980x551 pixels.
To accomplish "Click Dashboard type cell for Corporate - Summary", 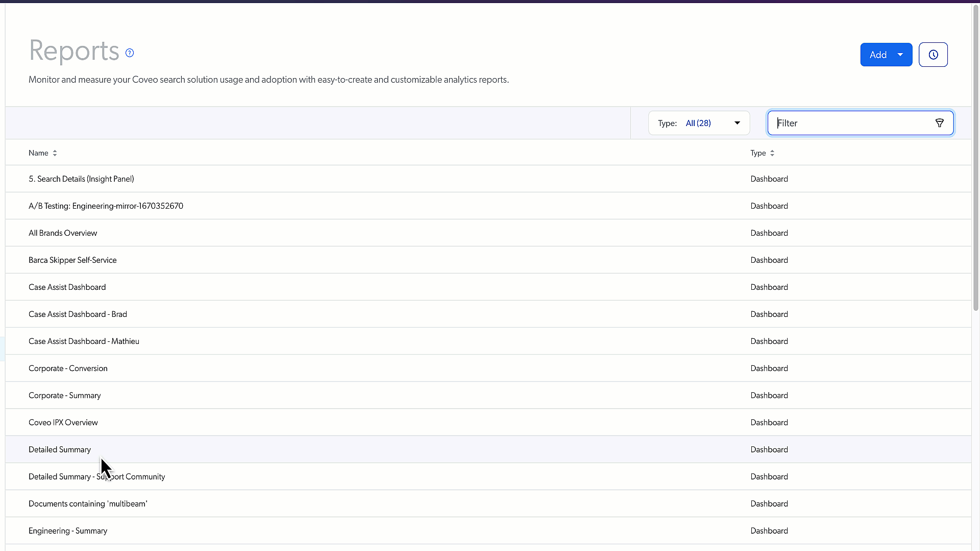I will coord(769,395).
